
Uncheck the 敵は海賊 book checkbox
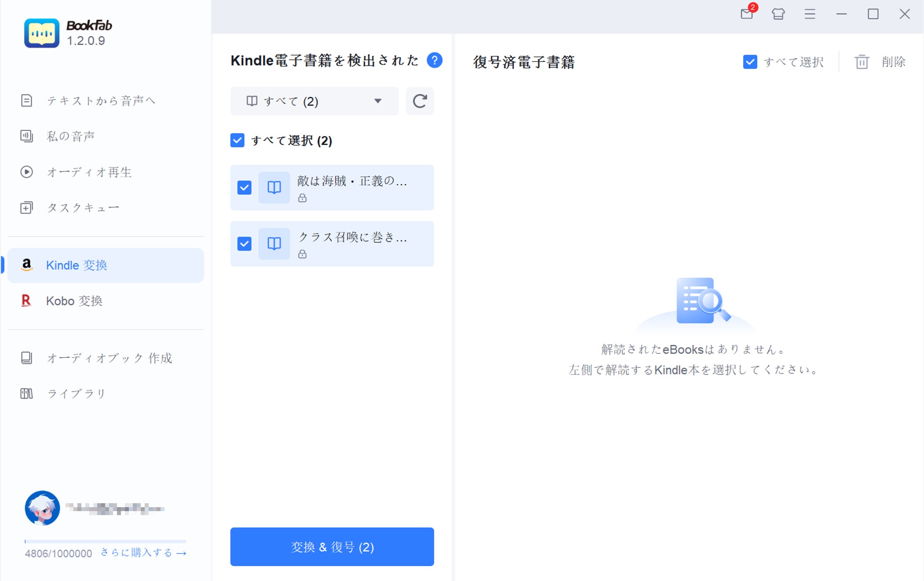coord(245,188)
